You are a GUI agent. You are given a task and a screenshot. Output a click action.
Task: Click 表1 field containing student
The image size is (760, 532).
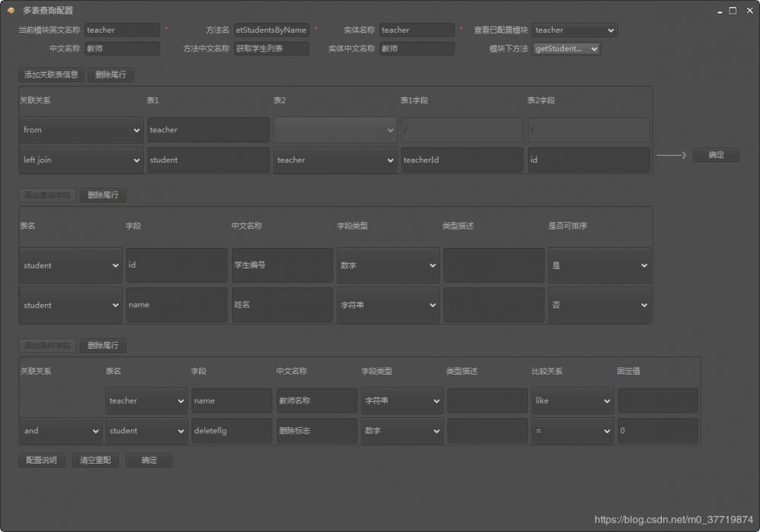pos(208,160)
